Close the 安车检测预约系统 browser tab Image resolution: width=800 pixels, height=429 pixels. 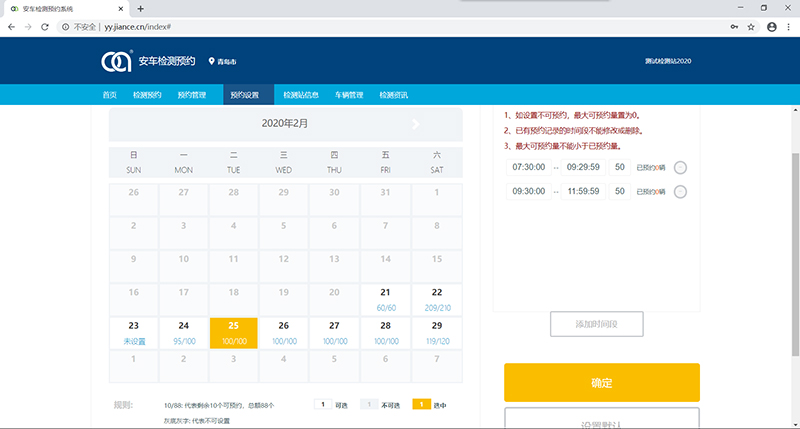click(x=121, y=9)
